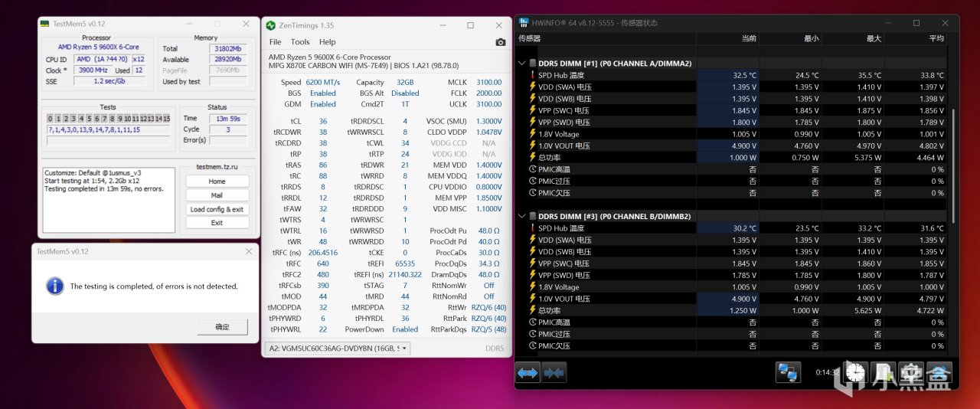
Task: Click the test order sequence ?,1,4,3,0,13 field
Action: [x=108, y=129]
